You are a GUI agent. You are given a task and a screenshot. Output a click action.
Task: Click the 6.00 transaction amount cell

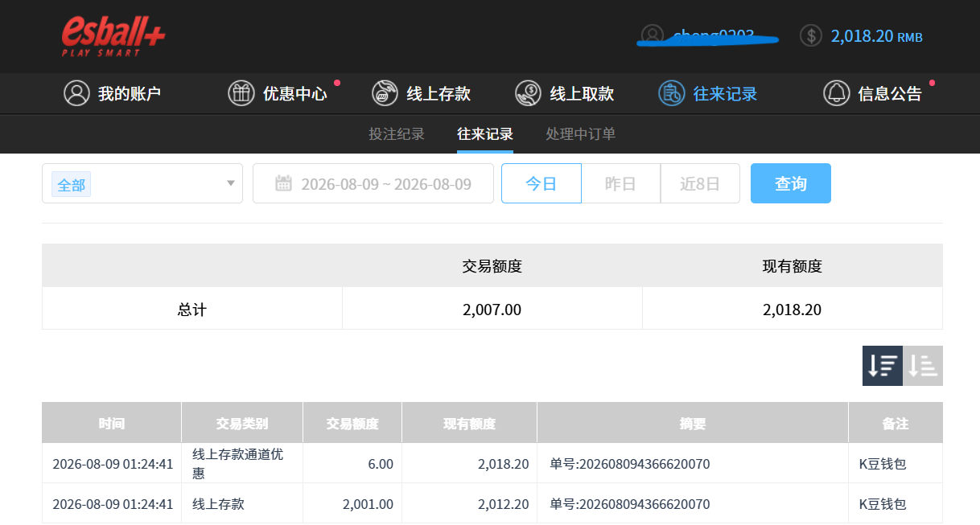click(352, 463)
